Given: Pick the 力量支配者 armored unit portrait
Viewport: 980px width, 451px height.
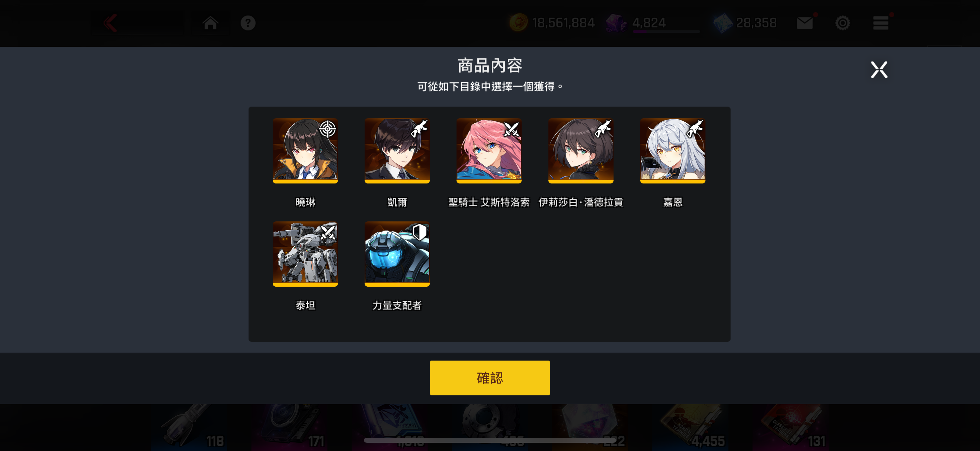Looking at the screenshot, I should pos(397,254).
